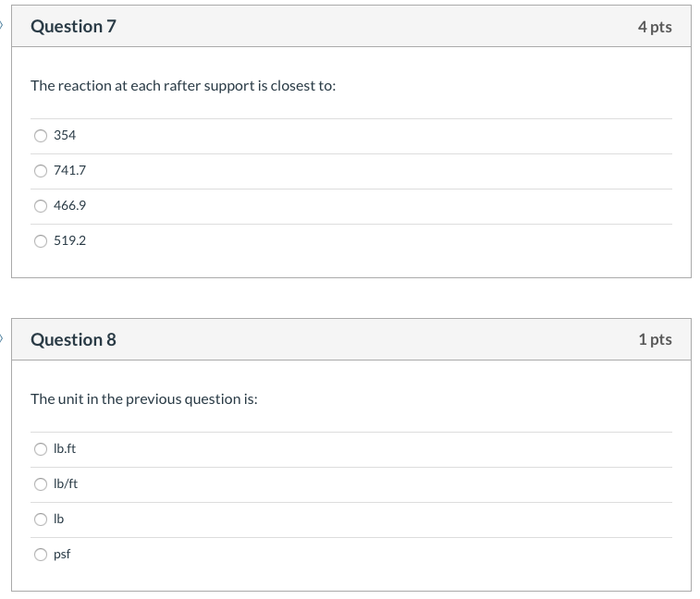700x599 pixels.
Task: Choose the 741.7 answer radio button
Action: tap(41, 171)
